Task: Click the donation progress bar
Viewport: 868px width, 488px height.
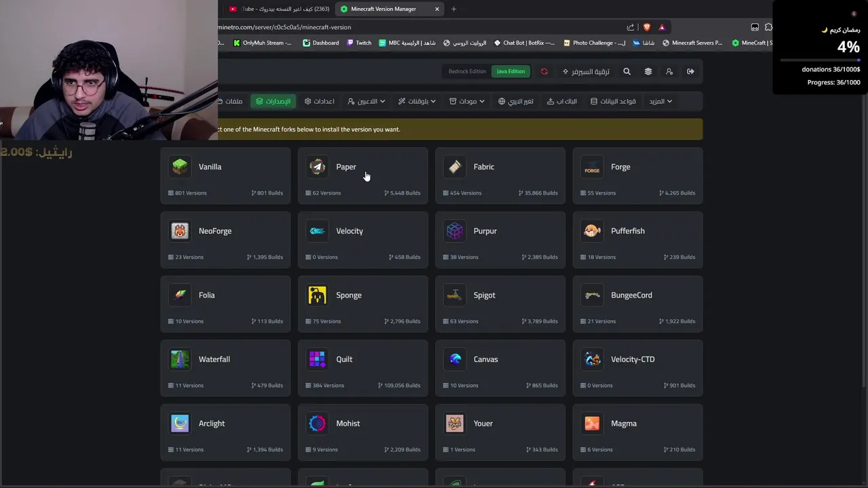Action: (821, 60)
